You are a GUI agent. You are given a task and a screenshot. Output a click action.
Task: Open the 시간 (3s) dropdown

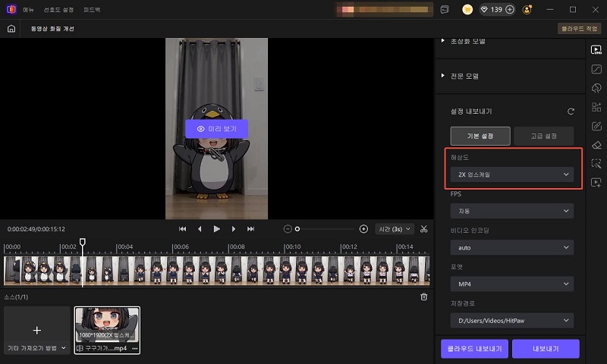click(395, 229)
